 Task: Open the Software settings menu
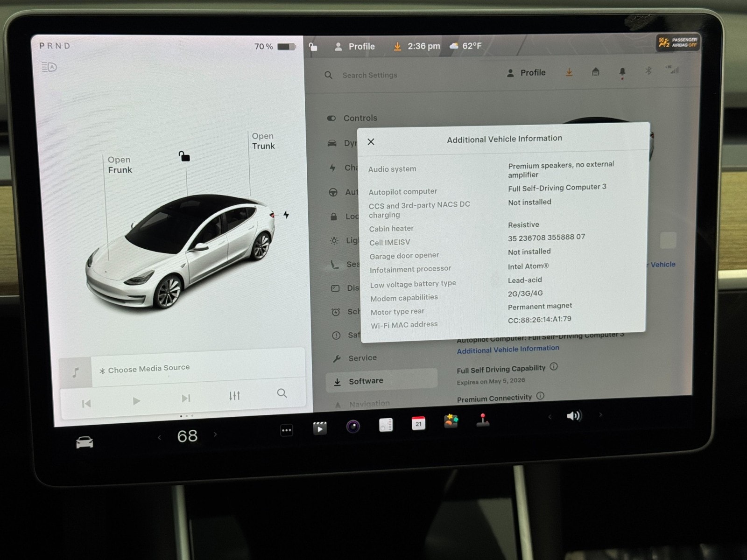point(366,381)
